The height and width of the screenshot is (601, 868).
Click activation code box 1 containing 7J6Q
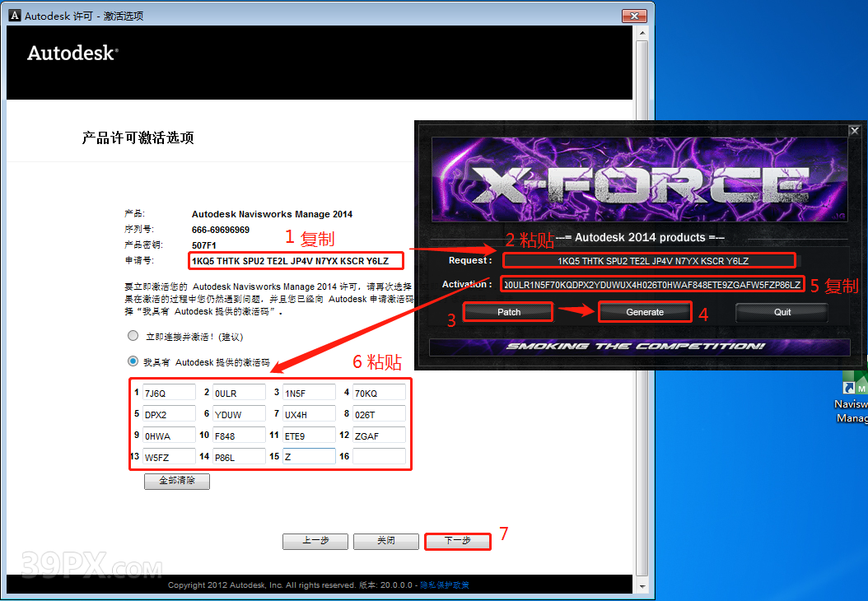tap(169, 394)
